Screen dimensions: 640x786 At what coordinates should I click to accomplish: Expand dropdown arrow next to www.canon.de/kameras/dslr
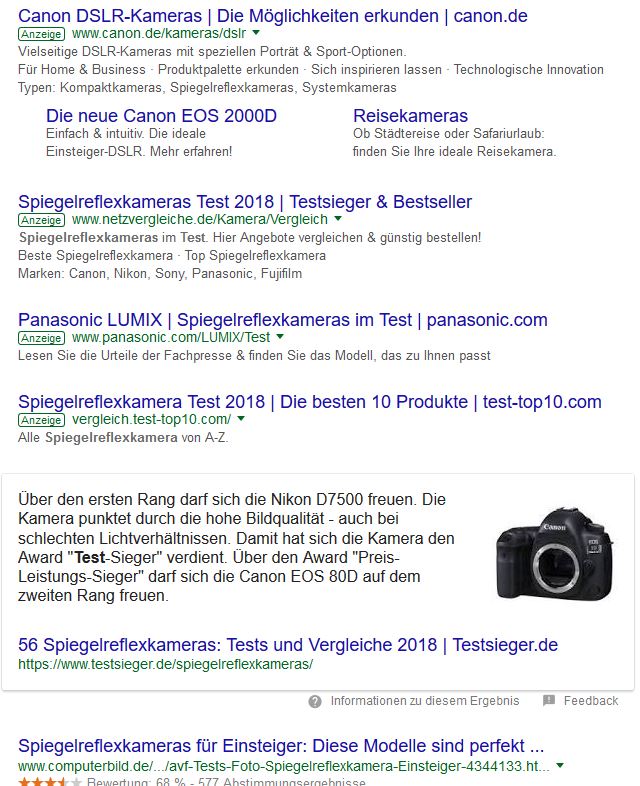tap(256, 33)
